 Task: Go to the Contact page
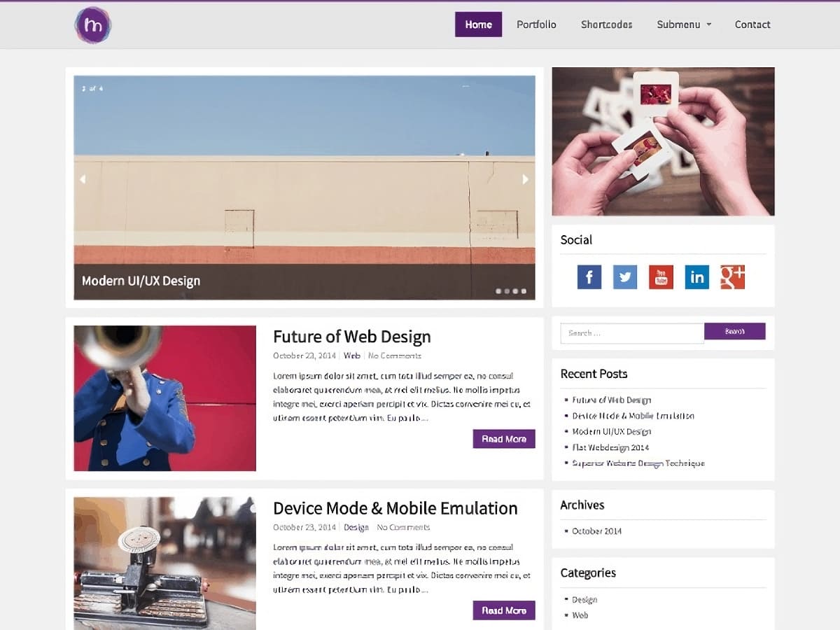click(752, 24)
